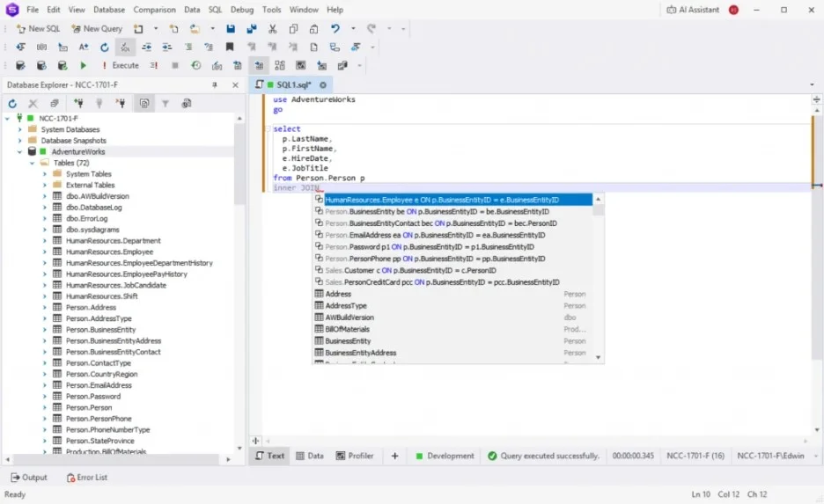The width and height of the screenshot is (824, 504).
Task: Click the Execute current statement icon
Action: 154,66
